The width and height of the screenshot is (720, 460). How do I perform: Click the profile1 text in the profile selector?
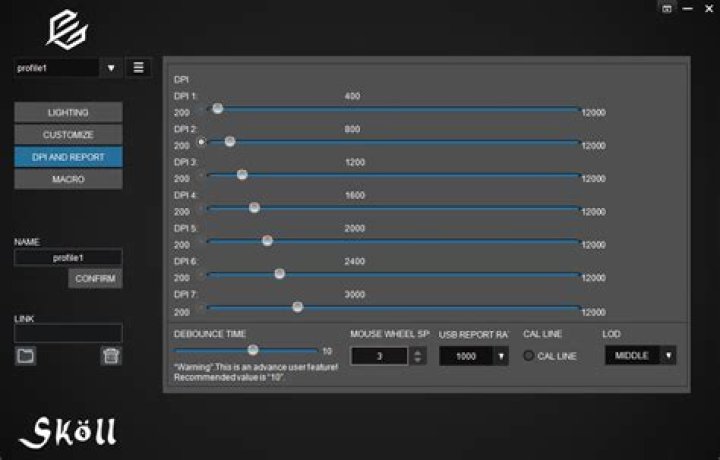point(32,68)
